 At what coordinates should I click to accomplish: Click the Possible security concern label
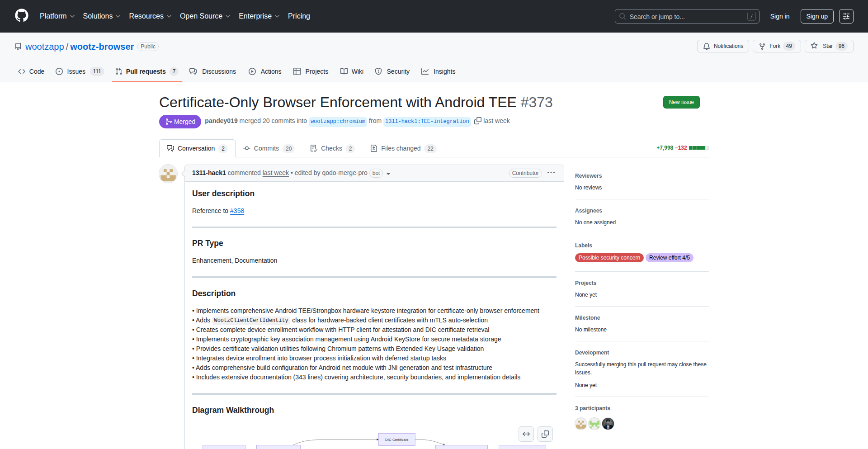[609, 258]
